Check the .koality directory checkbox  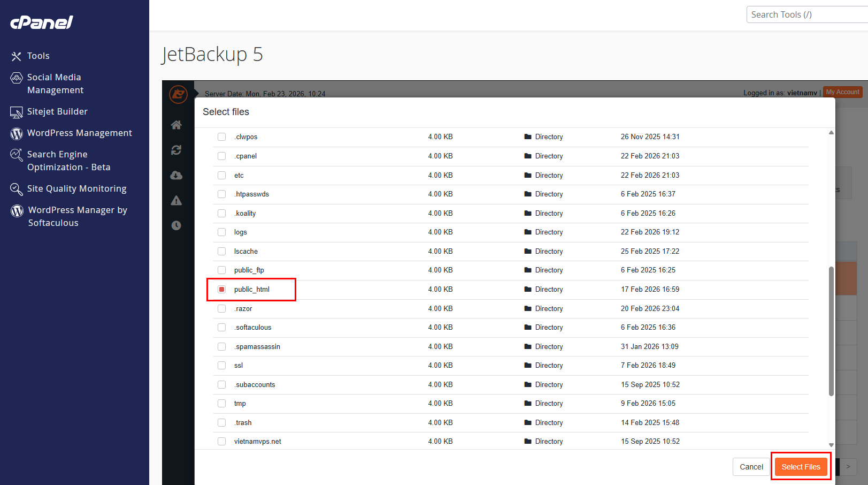click(221, 214)
